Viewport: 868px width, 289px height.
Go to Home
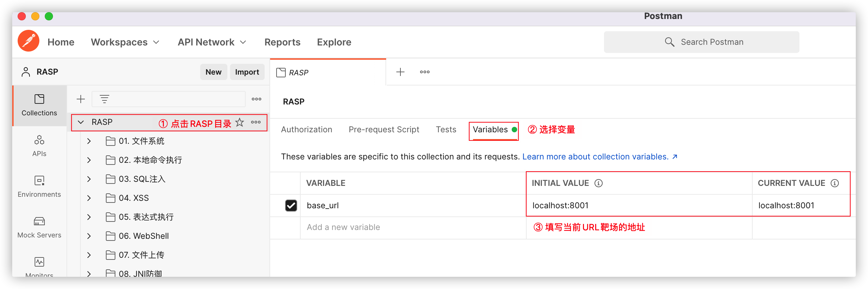tap(61, 42)
